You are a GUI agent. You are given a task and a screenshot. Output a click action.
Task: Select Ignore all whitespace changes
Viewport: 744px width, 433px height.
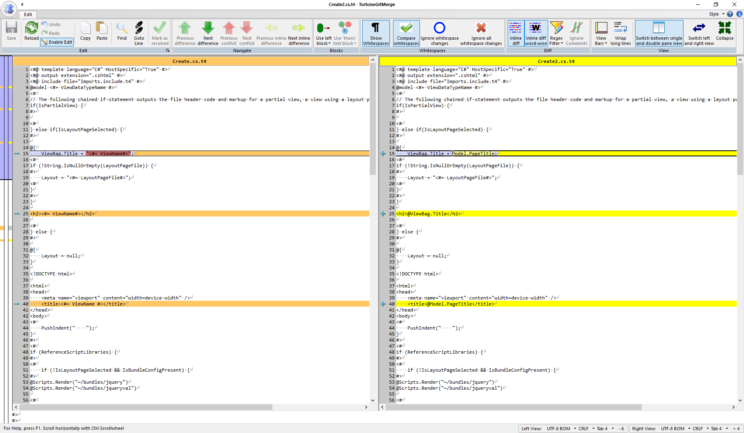(x=481, y=33)
